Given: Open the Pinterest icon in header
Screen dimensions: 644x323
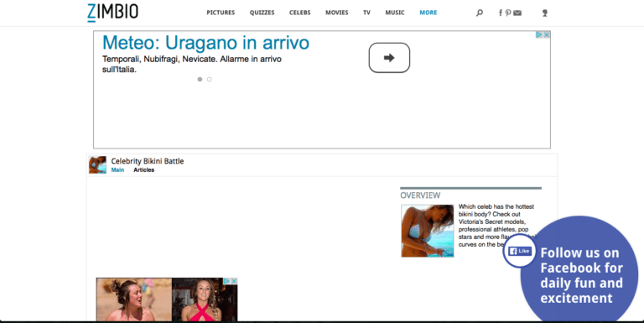Looking at the screenshot, I should click(508, 13).
